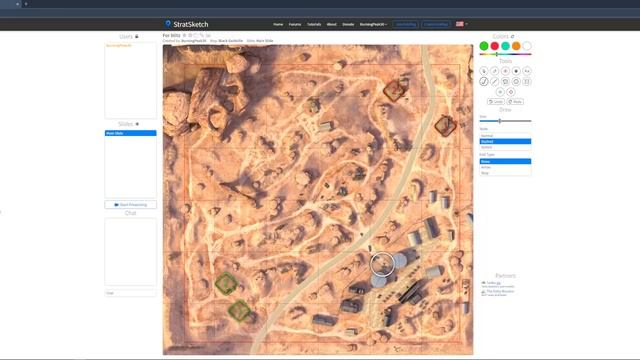Screen dimensions: 640x360
Task: Click the icon next to Colors heading
Action: 513,36
